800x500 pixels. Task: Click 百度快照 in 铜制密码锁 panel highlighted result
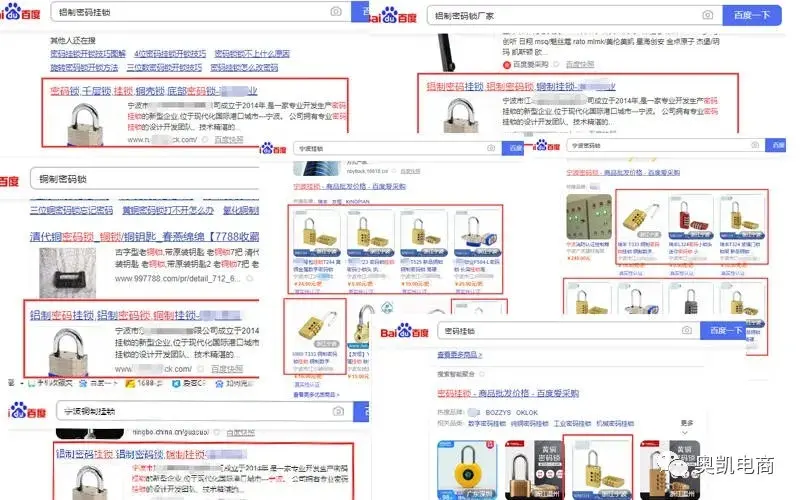pos(227,369)
